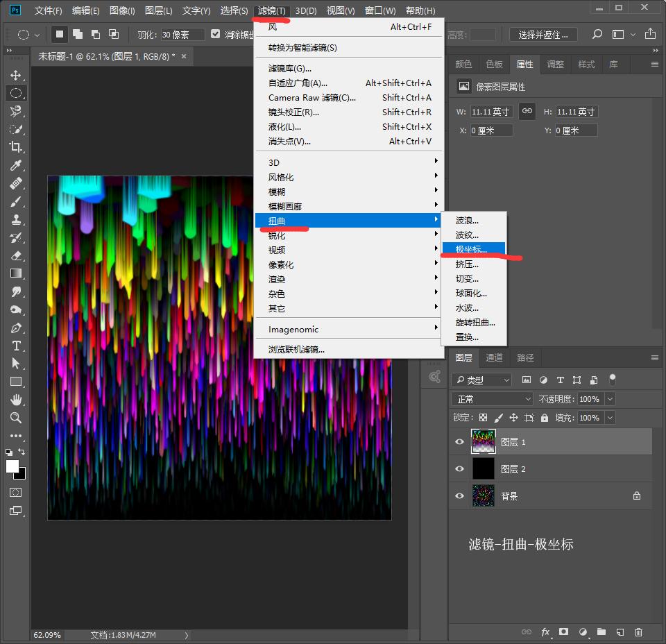666x644 pixels.
Task: Click the foreground color swatch
Action: (x=12, y=466)
